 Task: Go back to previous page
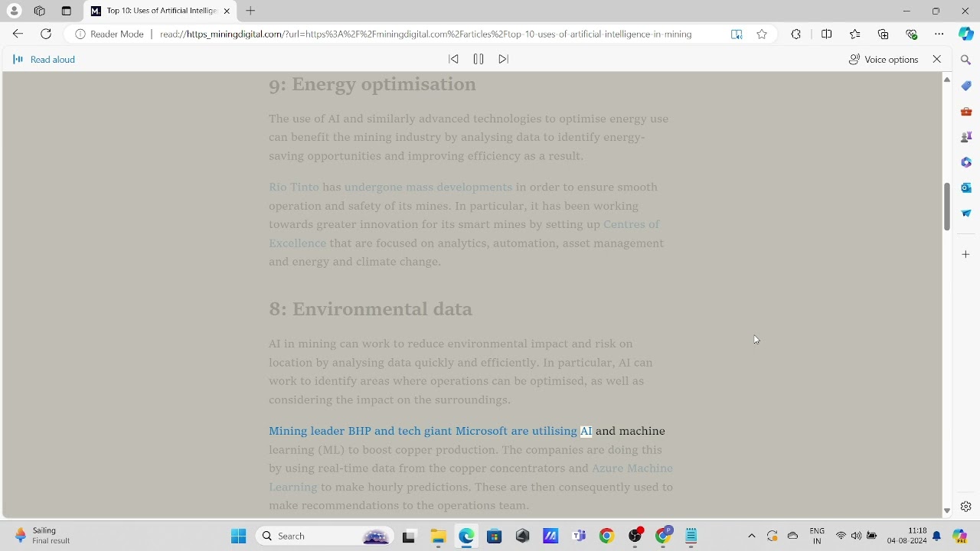tap(18, 34)
